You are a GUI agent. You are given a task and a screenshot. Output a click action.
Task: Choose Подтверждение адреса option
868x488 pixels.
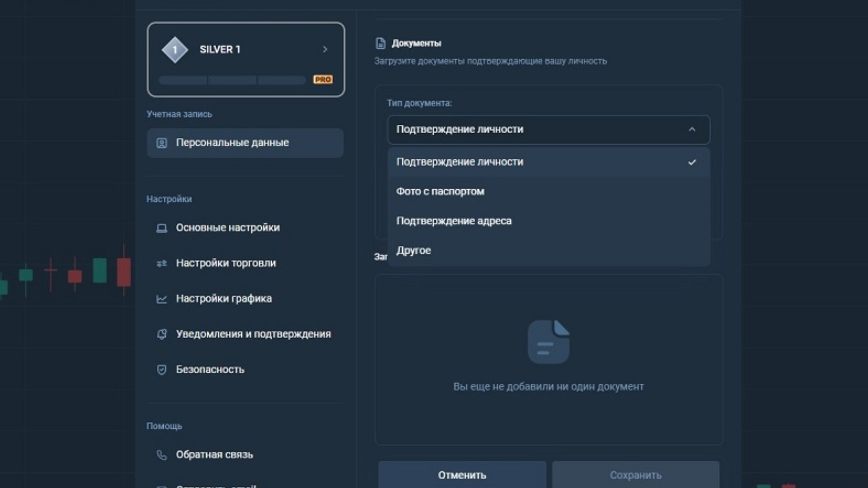click(548, 221)
